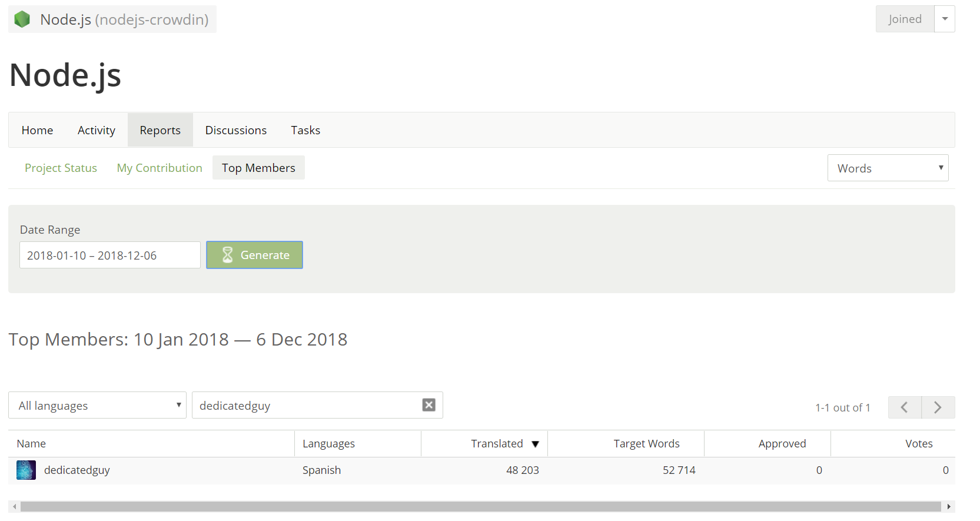Open the Project Status link
The height and width of the screenshot is (521, 980).
click(61, 168)
